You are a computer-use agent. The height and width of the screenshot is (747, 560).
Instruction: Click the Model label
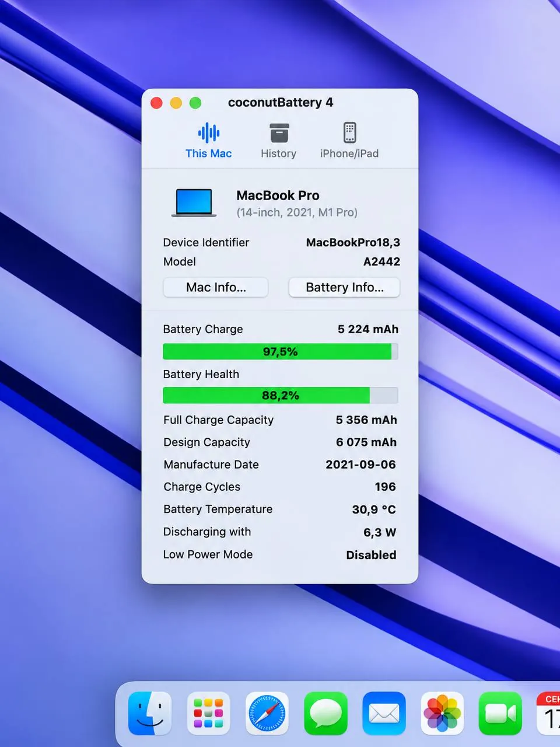coord(180,261)
